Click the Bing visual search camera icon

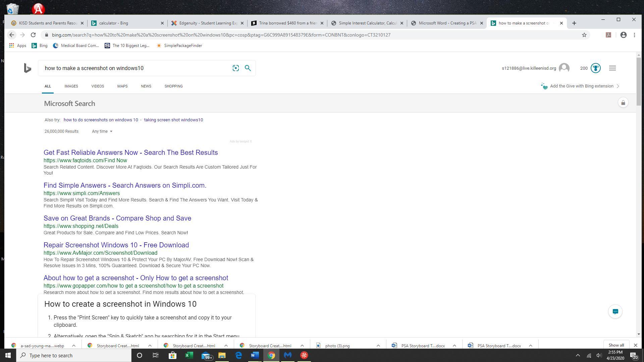click(235, 68)
